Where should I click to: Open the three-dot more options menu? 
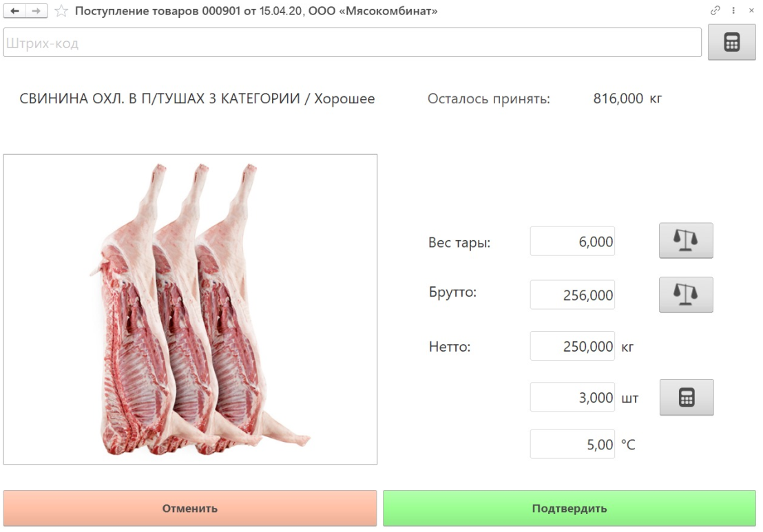coord(733,10)
